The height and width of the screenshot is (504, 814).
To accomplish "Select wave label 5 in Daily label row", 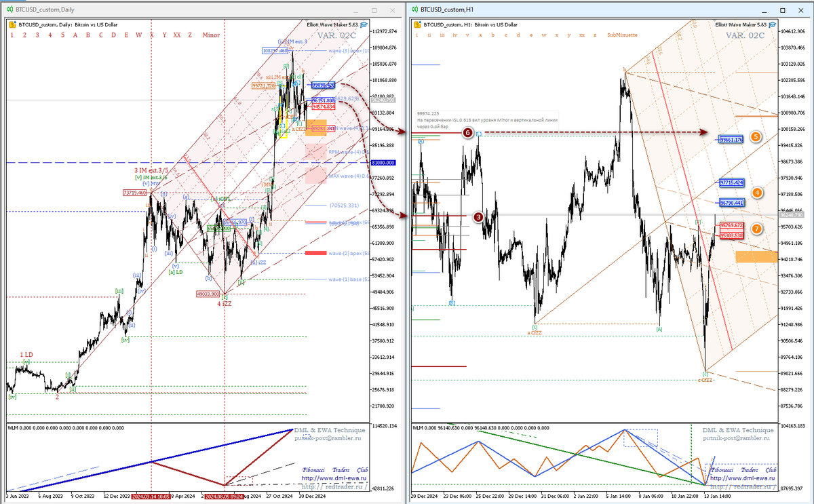I will tap(62, 35).
